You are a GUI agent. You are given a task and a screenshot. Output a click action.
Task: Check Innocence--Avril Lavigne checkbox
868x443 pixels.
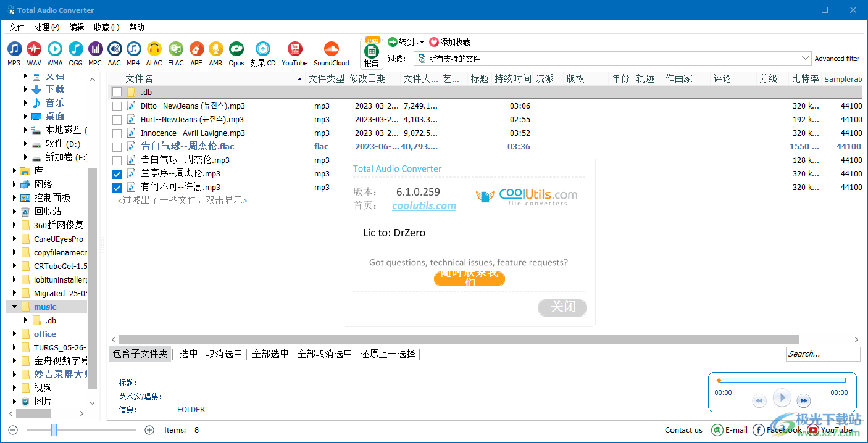coord(117,133)
